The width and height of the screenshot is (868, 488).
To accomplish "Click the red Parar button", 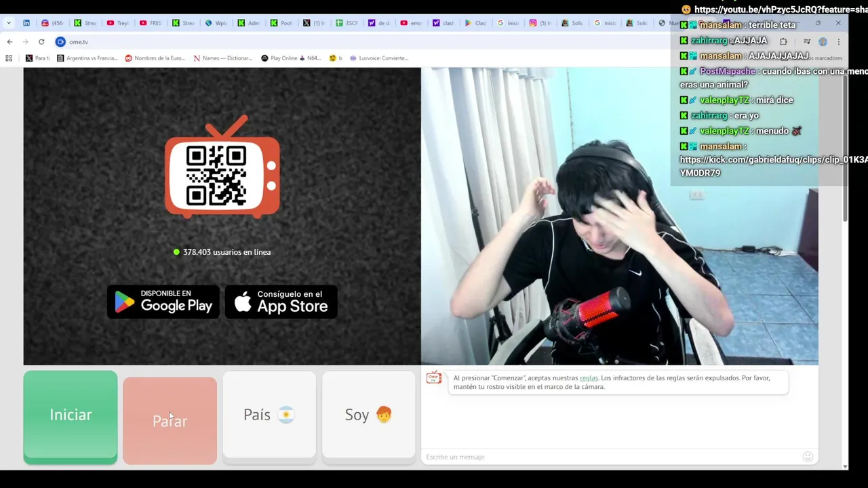I will click(x=170, y=420).
